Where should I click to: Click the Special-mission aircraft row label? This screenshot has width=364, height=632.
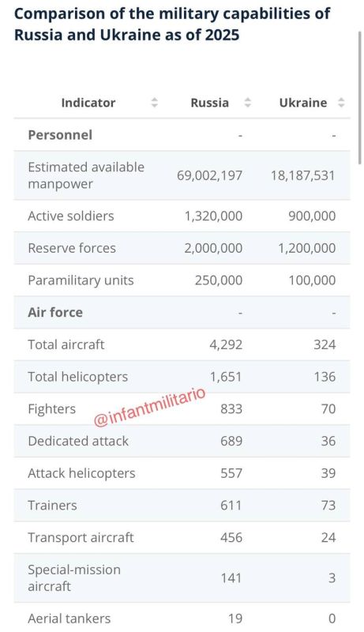pos(74,578)
